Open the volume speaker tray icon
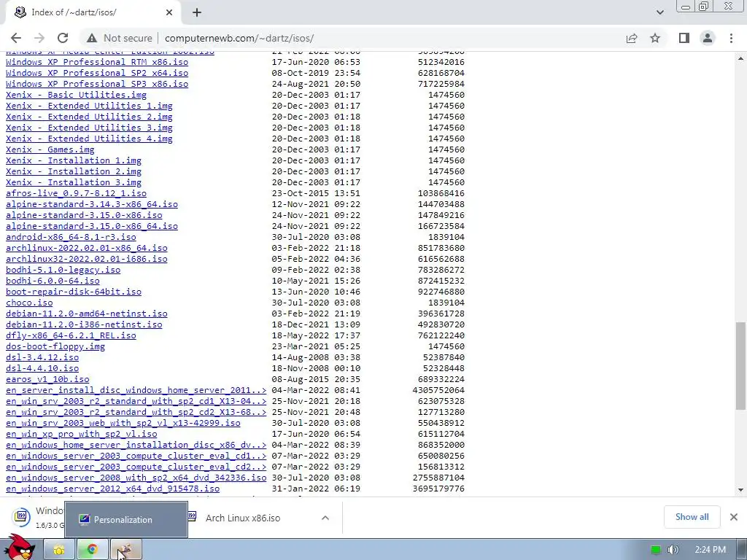The height and width of the screenshot is (560, 747). tap(673, 550)
